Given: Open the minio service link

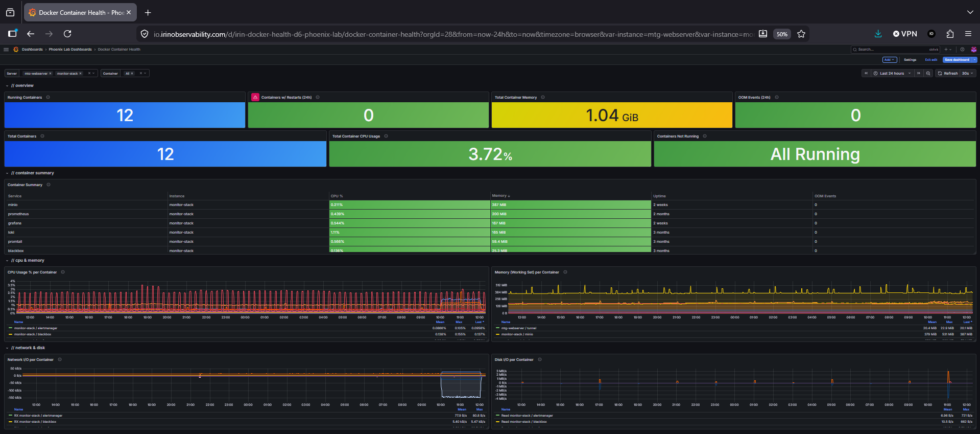Looking at the screenshot, I should 13,205.
